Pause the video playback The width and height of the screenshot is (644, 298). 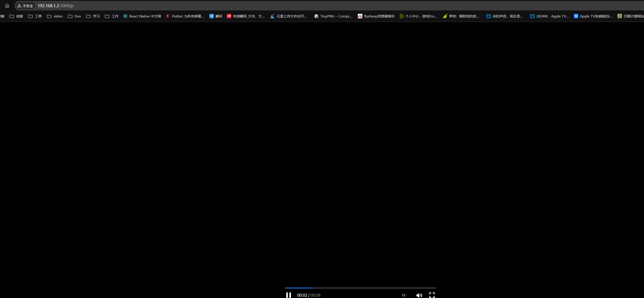coord(288,295)
